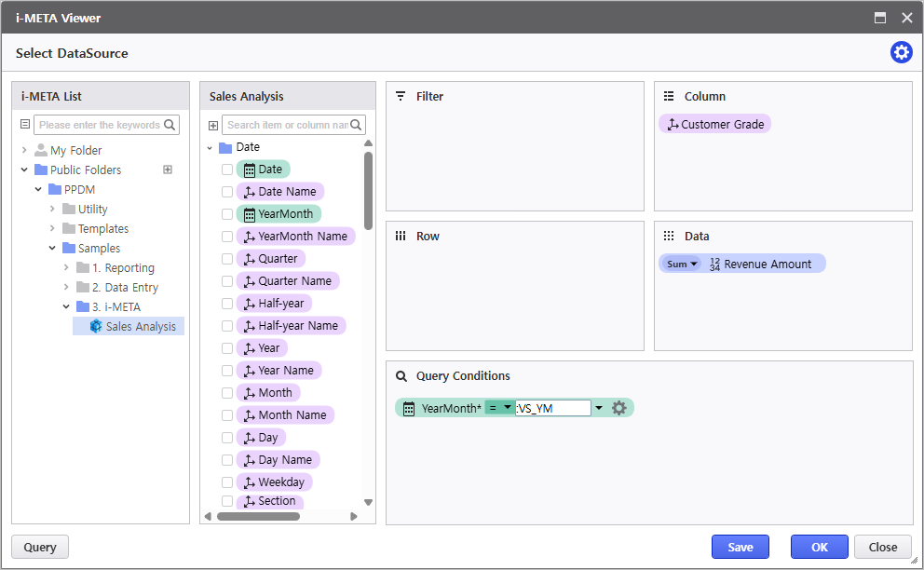Click the search magnifier in Sales Analysis panel

click(356, 125)
